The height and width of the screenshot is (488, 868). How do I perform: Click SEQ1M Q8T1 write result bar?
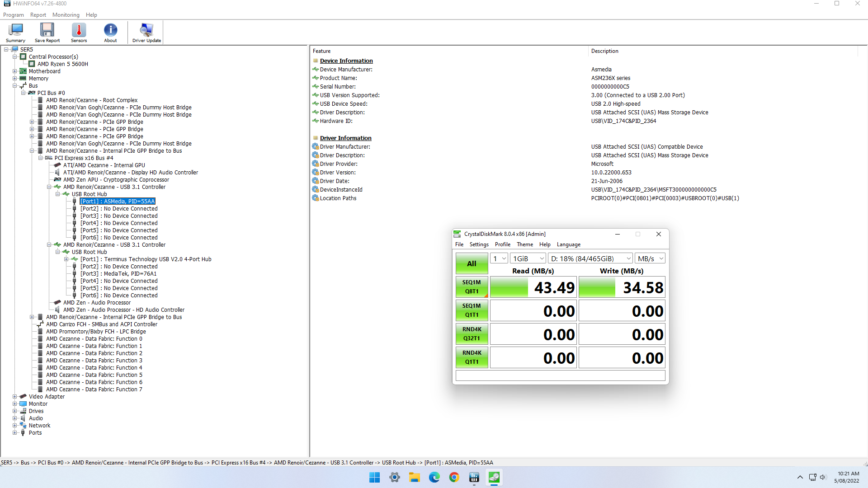pos(622,287)
